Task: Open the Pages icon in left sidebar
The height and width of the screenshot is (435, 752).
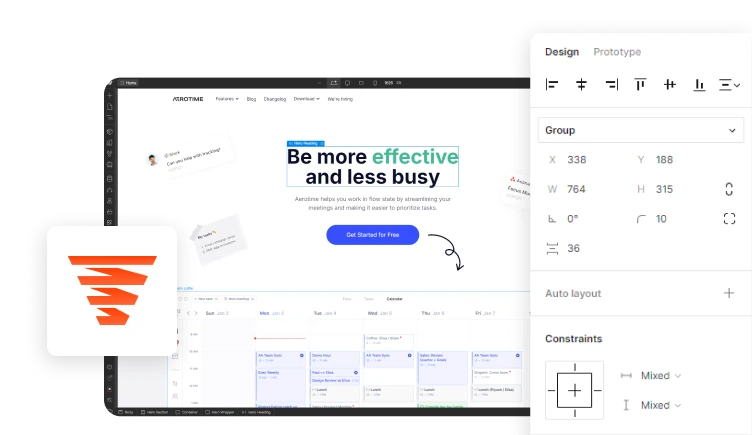Action: (x=110, y=107)
